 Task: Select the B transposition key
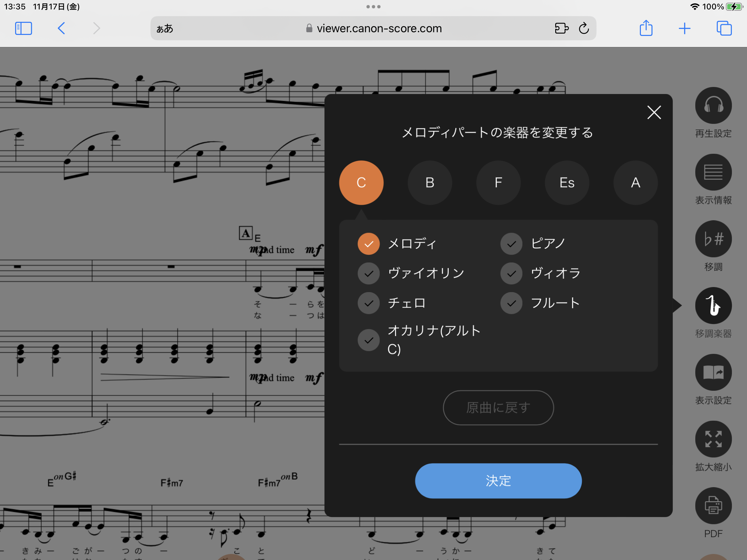[x=430, y=183]
